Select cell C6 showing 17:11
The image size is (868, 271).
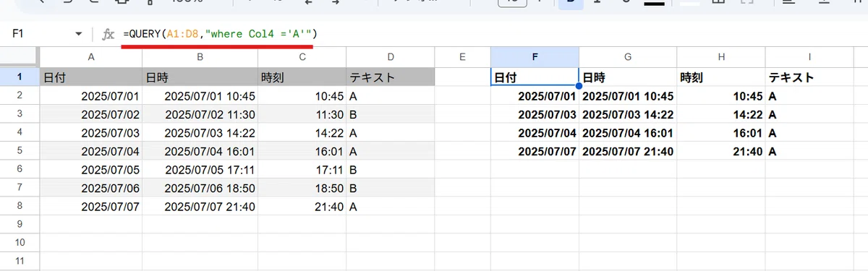[x=302, y=170]
